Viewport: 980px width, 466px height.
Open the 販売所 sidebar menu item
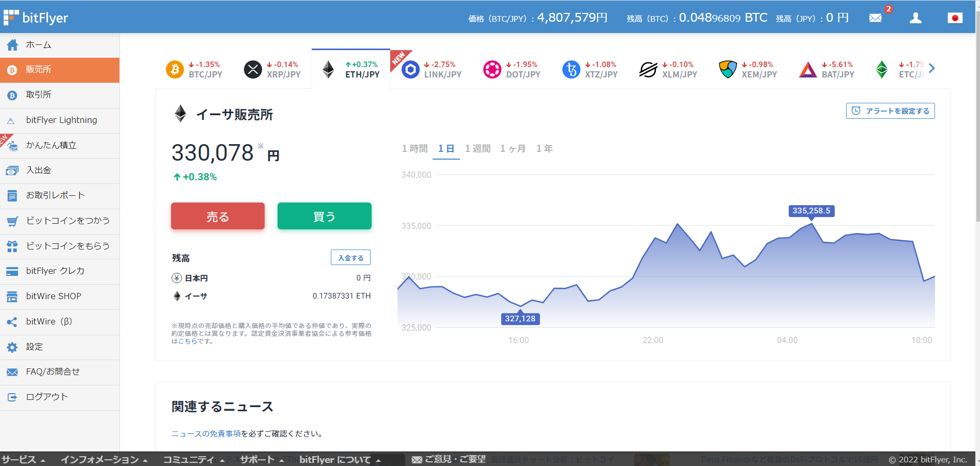click(59, 70)
